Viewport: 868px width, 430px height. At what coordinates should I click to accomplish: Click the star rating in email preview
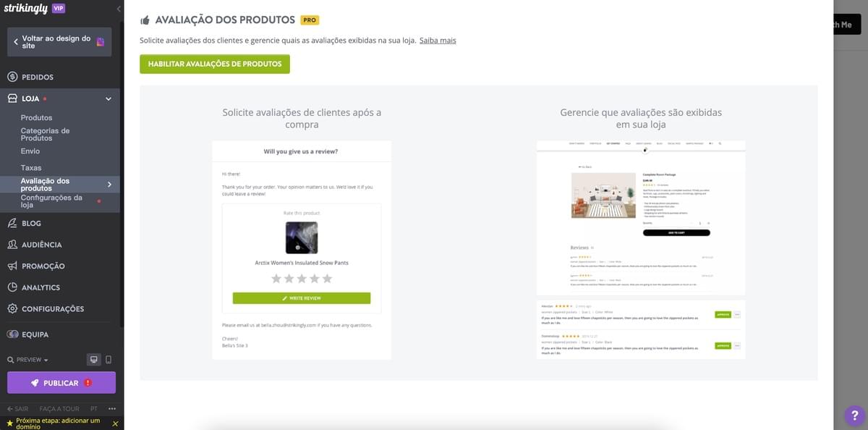pyautogui.click(x=302, y=279)
